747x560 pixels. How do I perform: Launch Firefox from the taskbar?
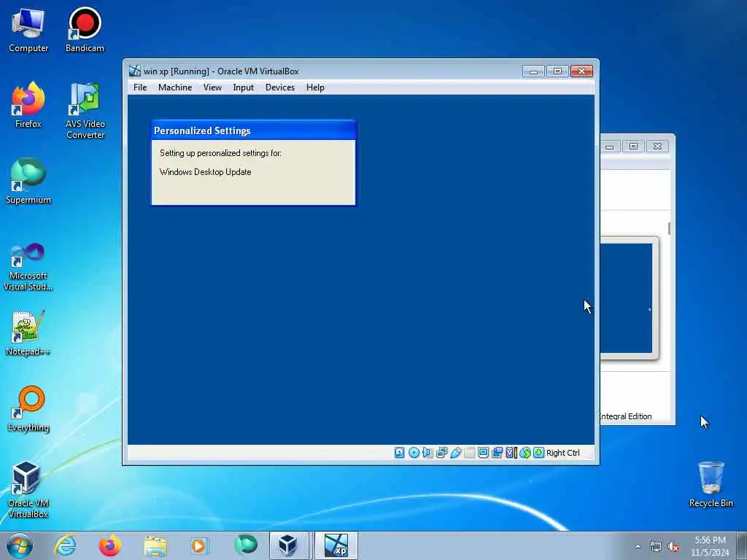click(x=109, y=545)
